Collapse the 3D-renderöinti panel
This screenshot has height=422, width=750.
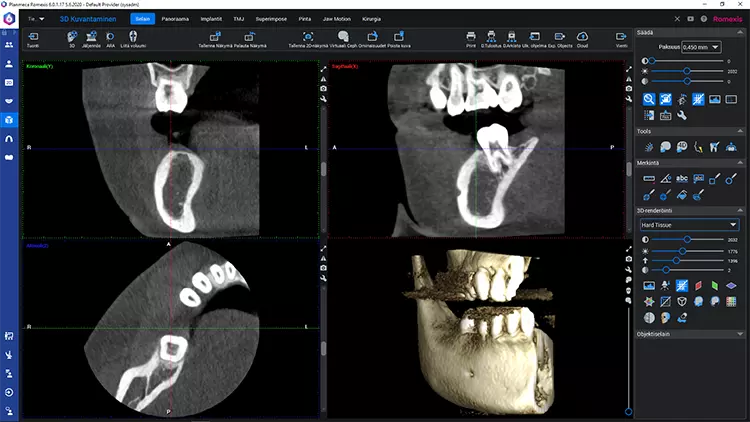[x=740, y=211]
